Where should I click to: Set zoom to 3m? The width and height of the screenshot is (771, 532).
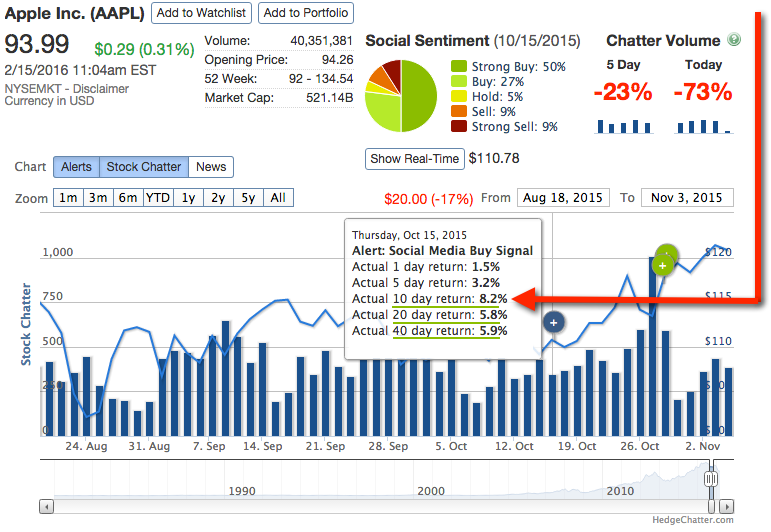[x=98, y=198]
